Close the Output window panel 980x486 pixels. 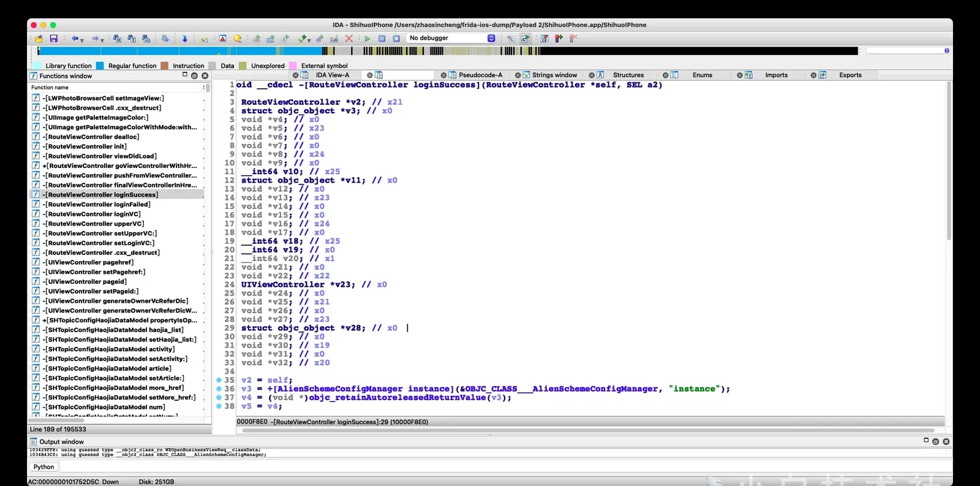(946, 441)
